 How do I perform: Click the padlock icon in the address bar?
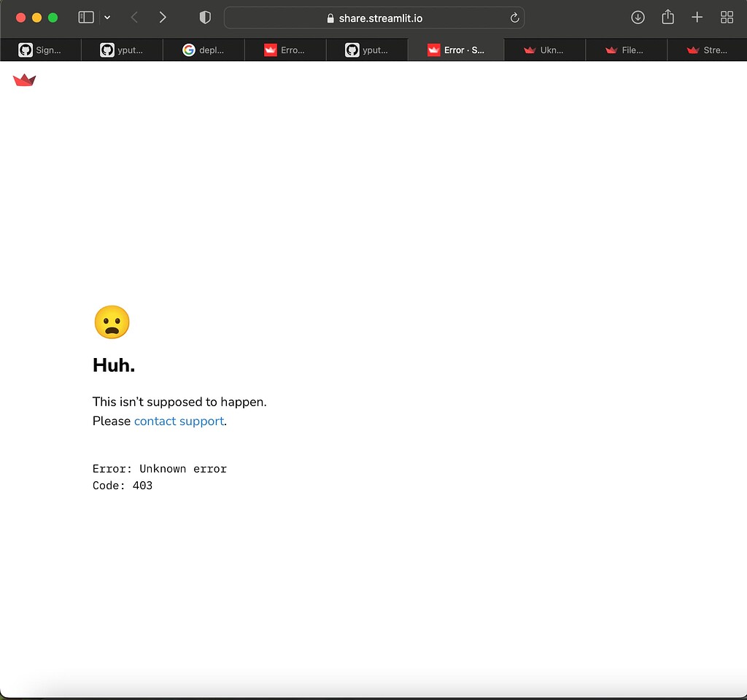tap(329, 17)
